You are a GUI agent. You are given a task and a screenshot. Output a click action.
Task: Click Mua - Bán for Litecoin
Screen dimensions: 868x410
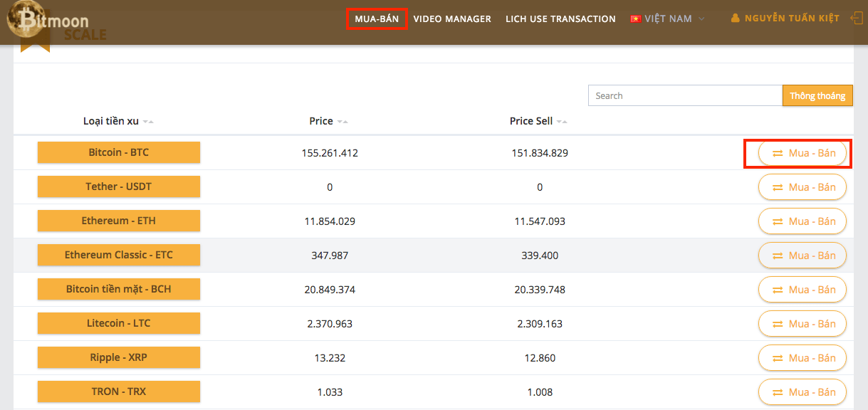[802, 324]
